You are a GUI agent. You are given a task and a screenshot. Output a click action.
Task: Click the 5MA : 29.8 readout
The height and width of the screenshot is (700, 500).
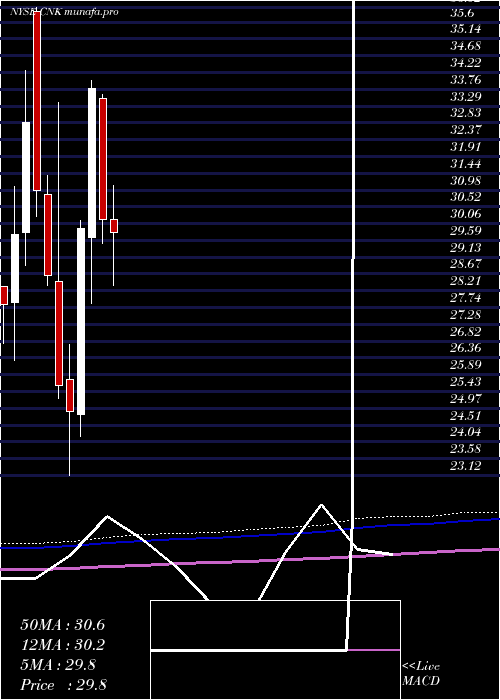tap(58, 665)
